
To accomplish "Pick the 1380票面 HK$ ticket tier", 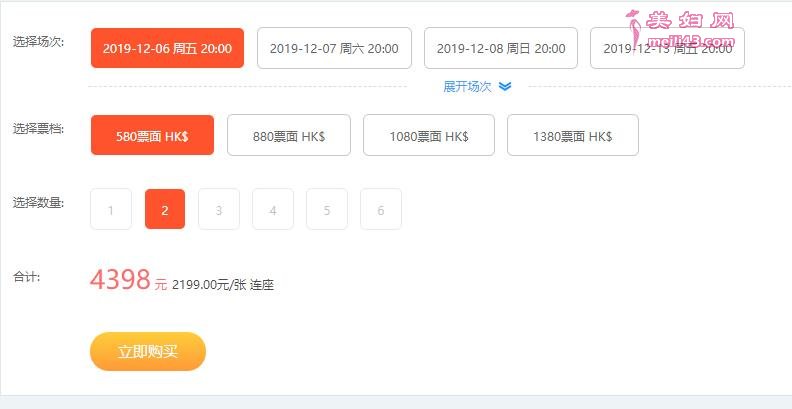I will coord(573,135).
